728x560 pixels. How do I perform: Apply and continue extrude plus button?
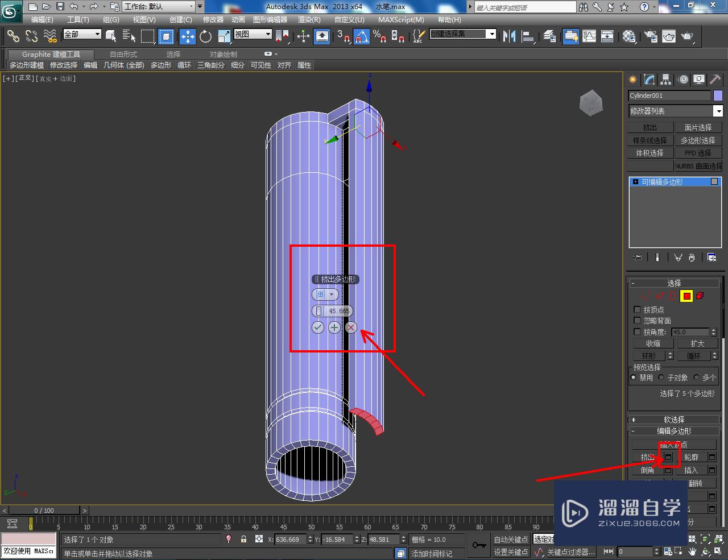pos(334,327)
